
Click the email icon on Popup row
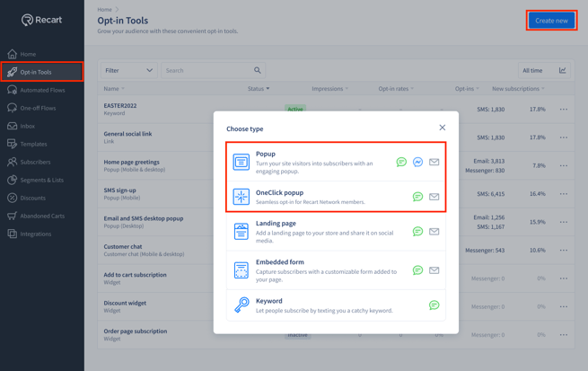pos(434,162)
